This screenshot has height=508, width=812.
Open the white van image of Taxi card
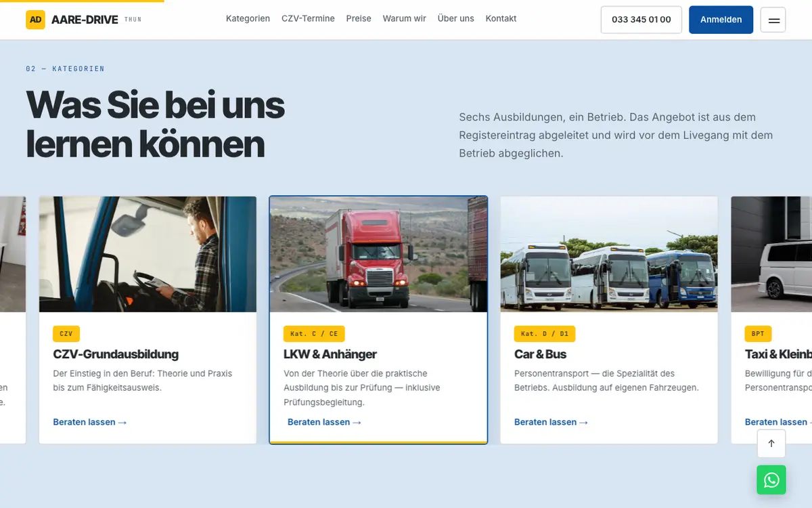771,254
